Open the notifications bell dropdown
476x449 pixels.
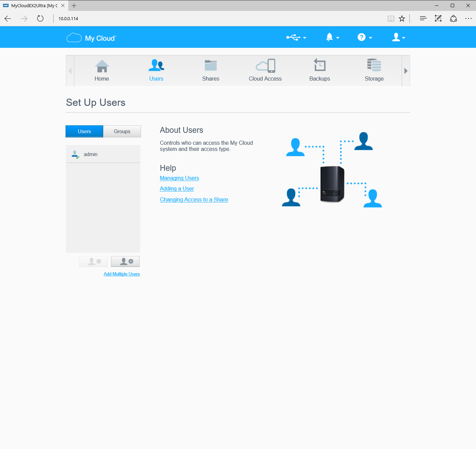[x=333, y=37]
